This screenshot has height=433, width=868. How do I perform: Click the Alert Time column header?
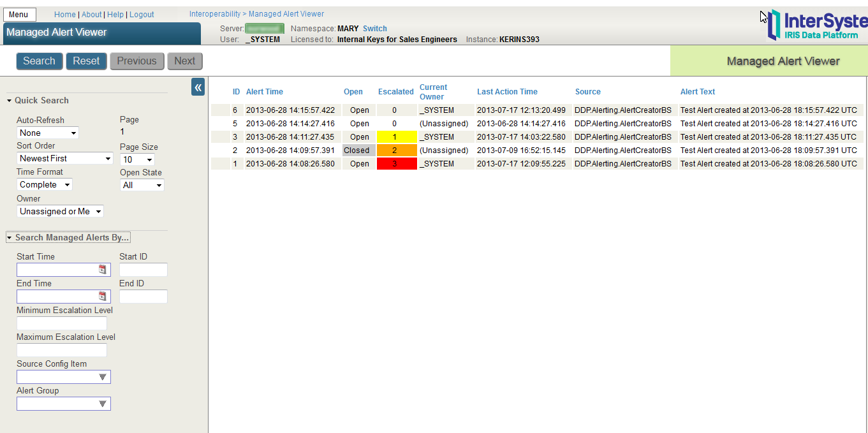(x=265, y=92)
